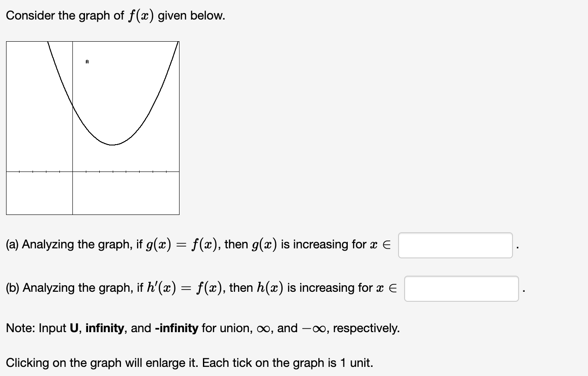Screen dimensions: 588x376
Task: Click the first tick mark right of the y-axis
Action: point(85,171)
